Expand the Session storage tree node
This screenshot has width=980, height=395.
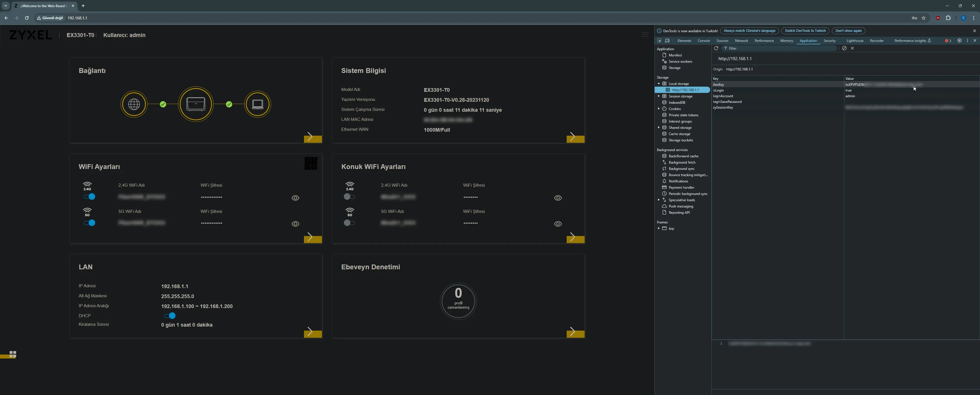pos(659,96)
